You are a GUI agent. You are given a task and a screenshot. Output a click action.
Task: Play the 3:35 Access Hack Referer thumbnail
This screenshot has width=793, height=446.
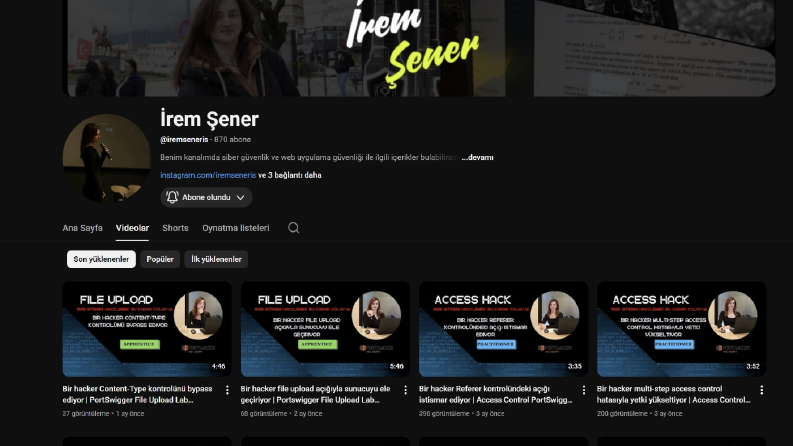coord(504,329)
